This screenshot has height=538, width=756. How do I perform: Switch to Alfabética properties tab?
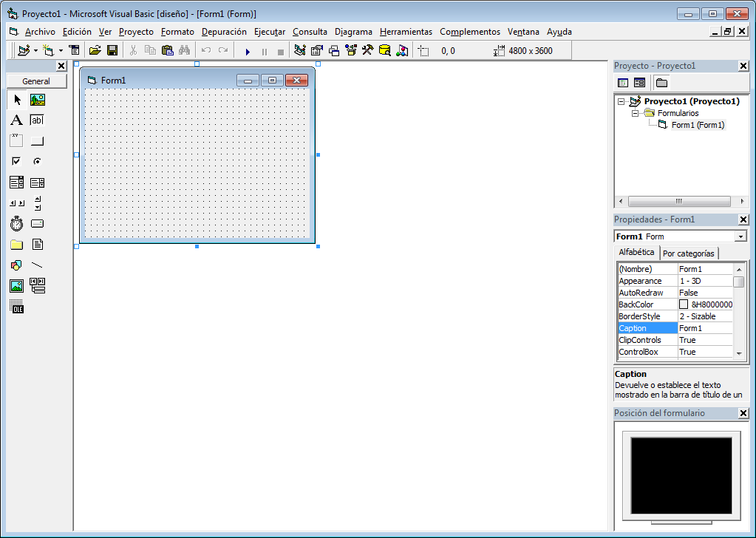click(x=636, y=252)
